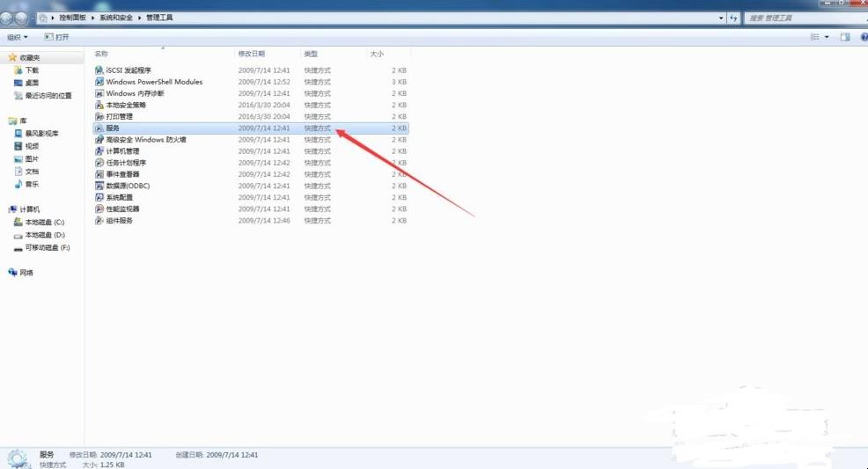
Task: Open 暴风影视库 library in sidebar
Action: pos(37,133)
